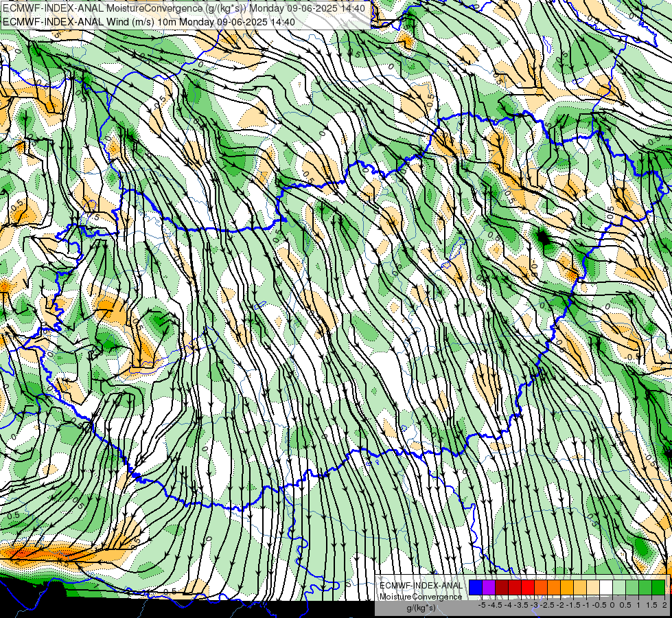Select the pale peach swatch between -1 and -0.5
Screen dimensions: 672x618
[x=593, y=588]
